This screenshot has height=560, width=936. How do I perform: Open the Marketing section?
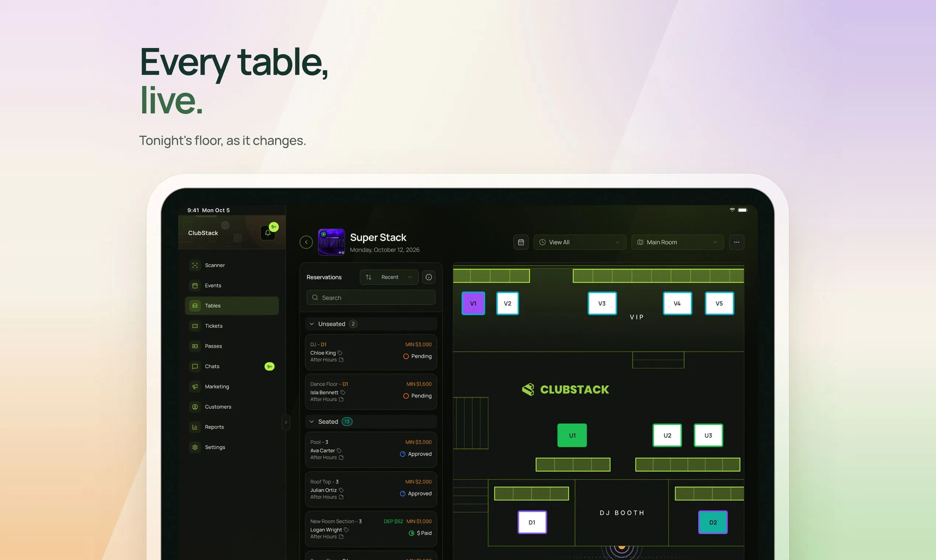(232, 386)
